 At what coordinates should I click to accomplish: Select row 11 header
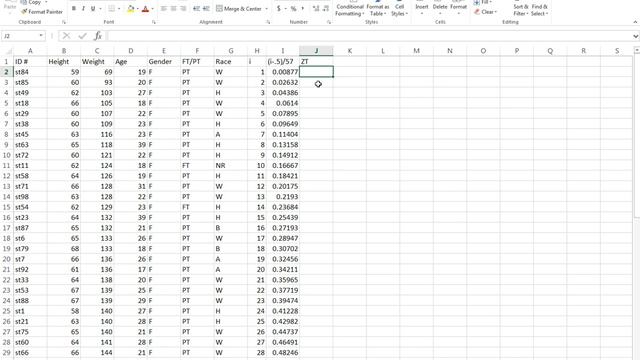[x=7, y=165]
